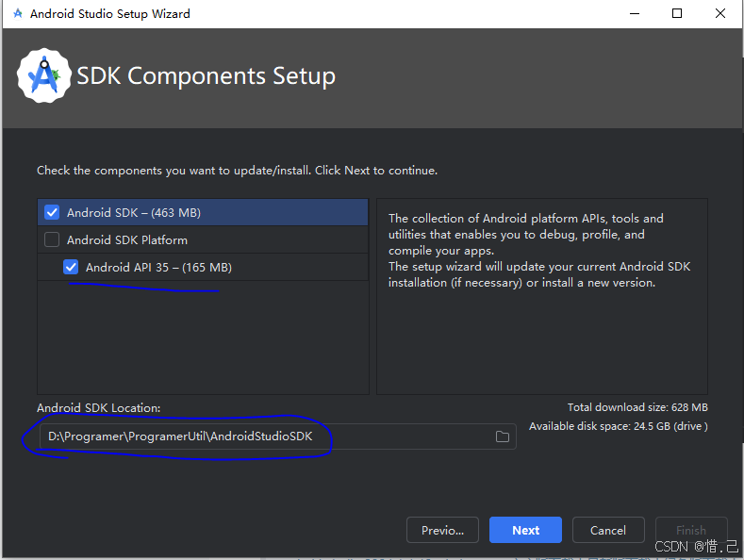Toggle the Android API 35 checkbox
Screen dimensions: 744x560
[71, 267]
